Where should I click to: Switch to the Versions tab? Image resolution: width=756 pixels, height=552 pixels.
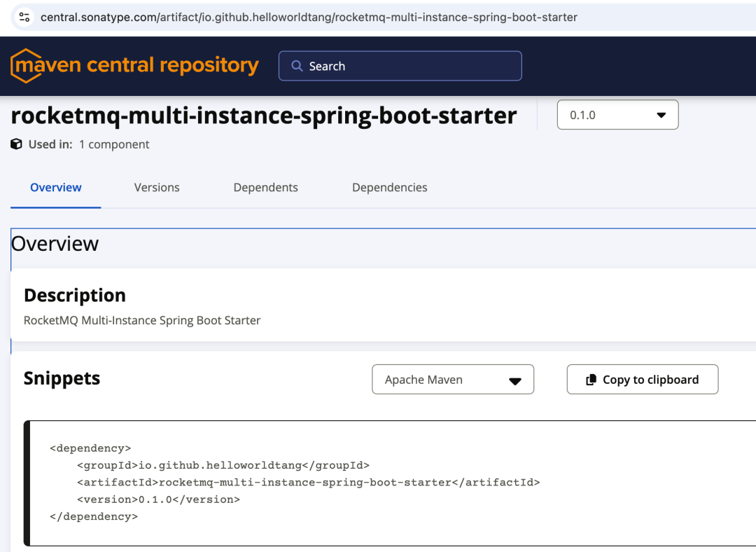157,188
